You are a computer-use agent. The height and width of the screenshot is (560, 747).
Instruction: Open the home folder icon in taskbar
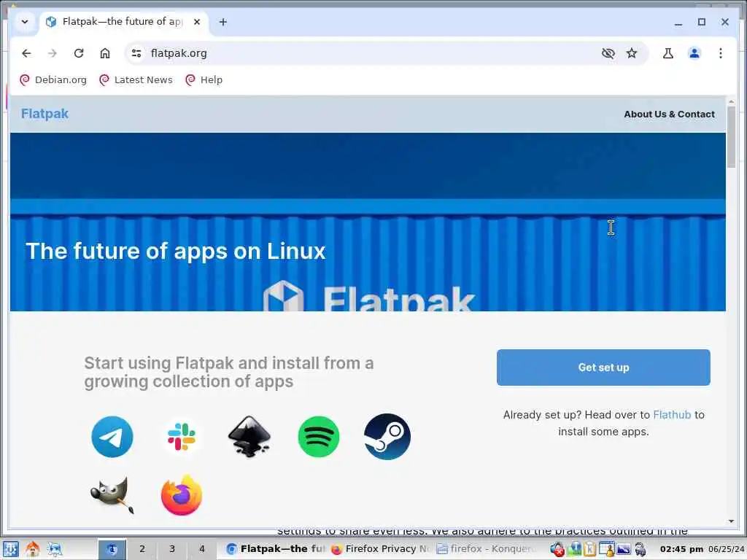coord(32,549)
